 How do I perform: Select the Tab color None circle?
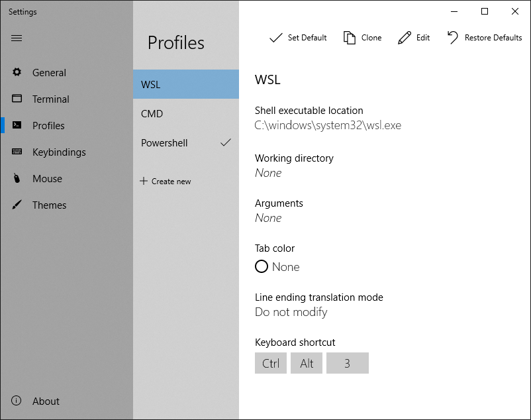(x=262, y=266)
